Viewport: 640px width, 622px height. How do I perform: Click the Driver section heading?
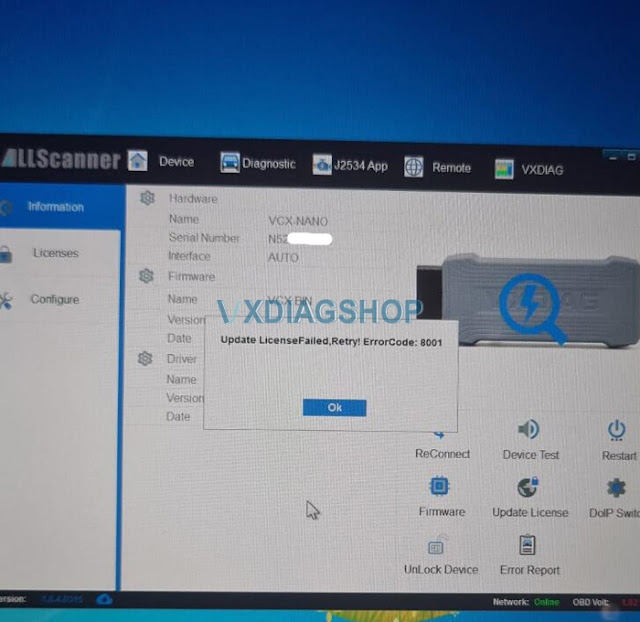click(182, 359)
